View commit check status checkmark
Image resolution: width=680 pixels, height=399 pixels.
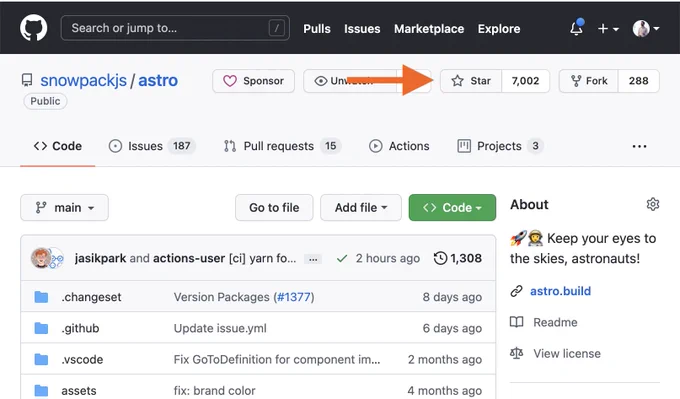pos(342,259)
